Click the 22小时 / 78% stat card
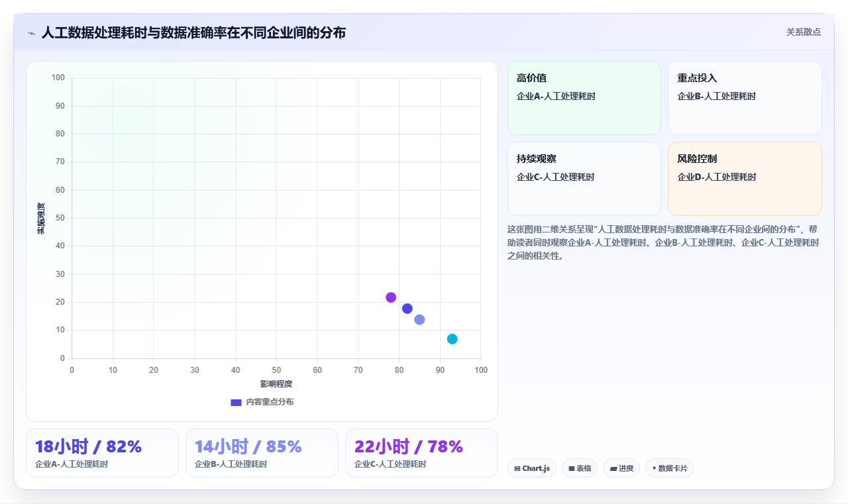 421,453
